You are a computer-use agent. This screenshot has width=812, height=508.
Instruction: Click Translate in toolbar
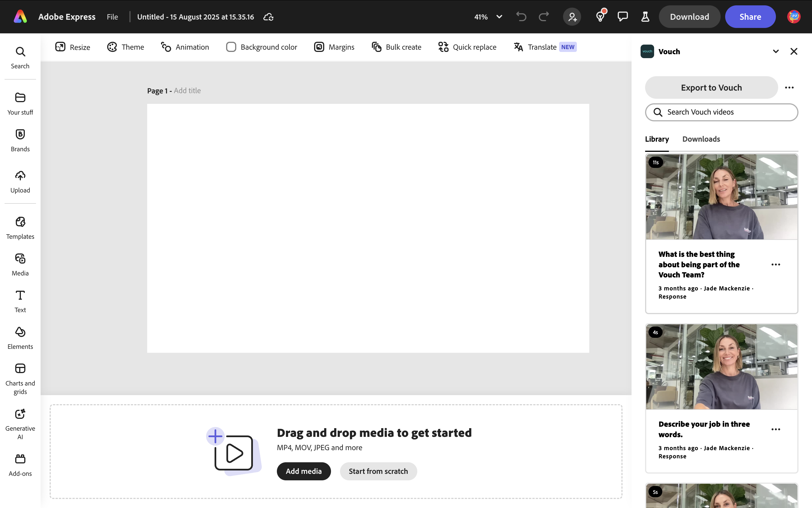(545, 47)
